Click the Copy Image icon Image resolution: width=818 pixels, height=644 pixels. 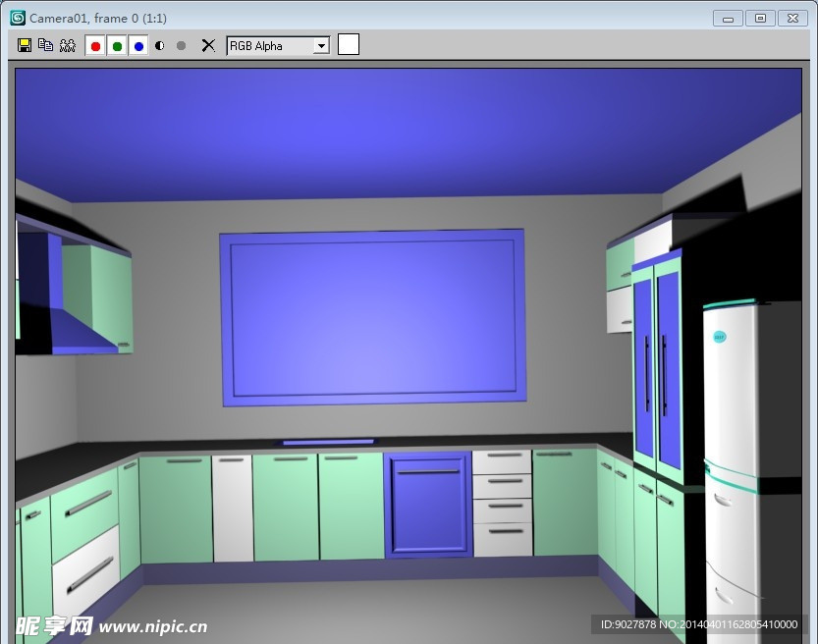(45, 45)
